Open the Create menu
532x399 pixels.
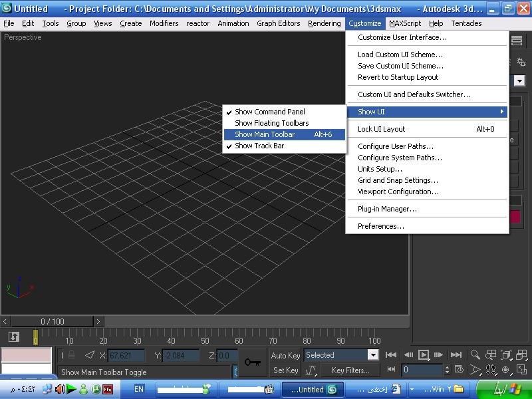click(x=130, y=23)
